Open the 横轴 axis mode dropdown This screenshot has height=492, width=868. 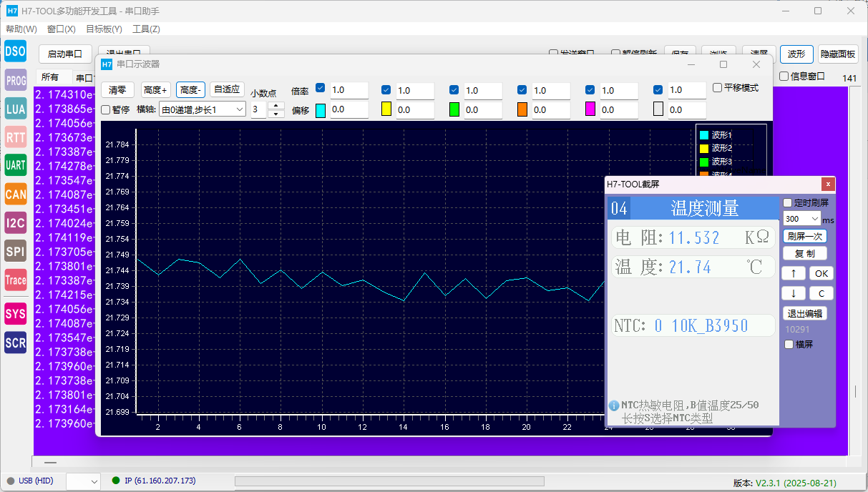click(203, 109)
